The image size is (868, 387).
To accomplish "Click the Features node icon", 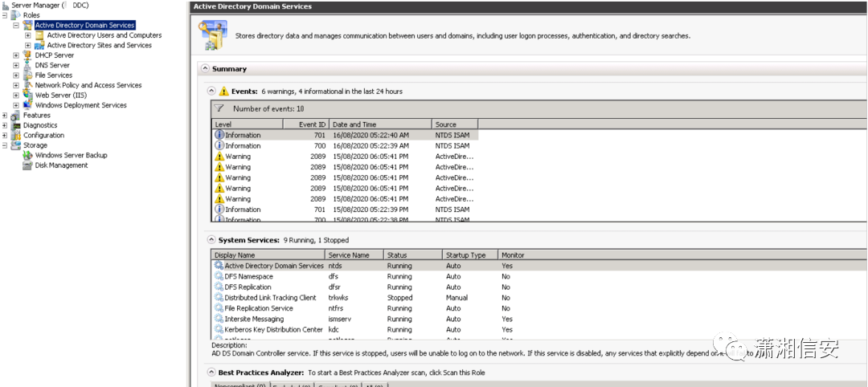I will pos(16,116).
